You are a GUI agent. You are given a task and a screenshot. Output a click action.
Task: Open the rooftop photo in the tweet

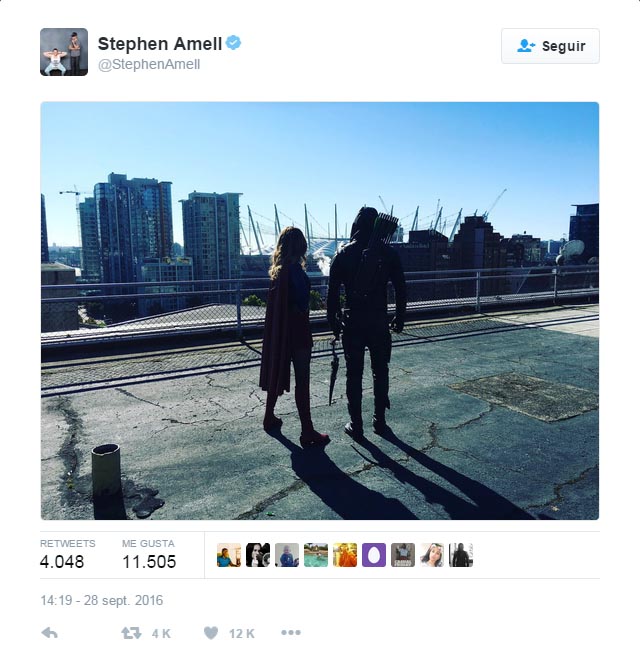(320, 311)
